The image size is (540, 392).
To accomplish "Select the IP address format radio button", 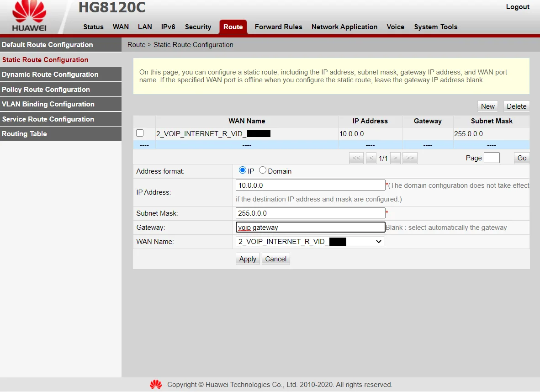I will [242, 170].
